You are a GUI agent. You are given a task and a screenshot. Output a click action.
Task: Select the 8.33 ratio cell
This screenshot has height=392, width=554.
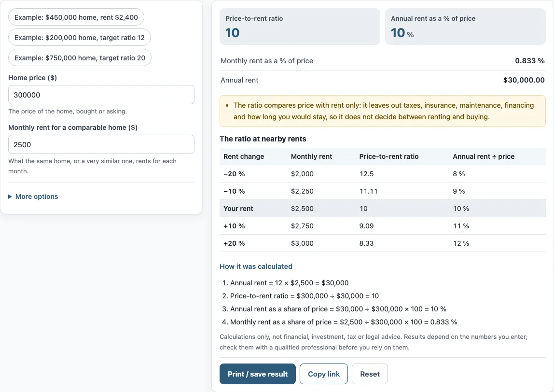[x=366, y=243]
